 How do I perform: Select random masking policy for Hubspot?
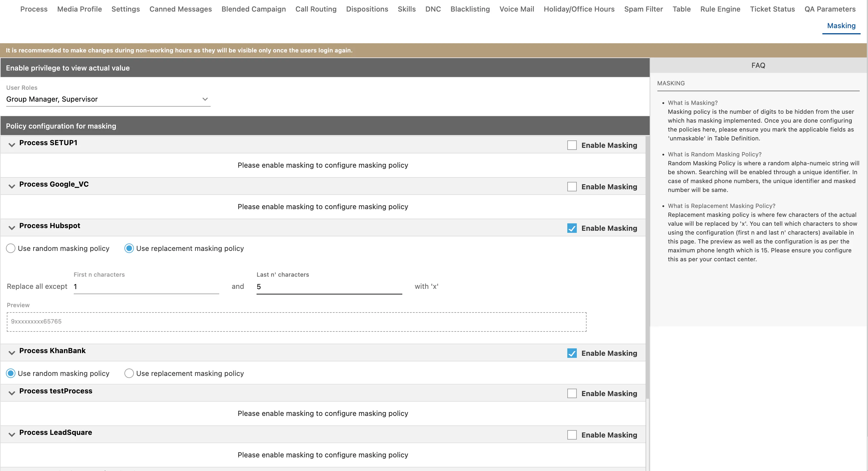(x=11, y=248)
